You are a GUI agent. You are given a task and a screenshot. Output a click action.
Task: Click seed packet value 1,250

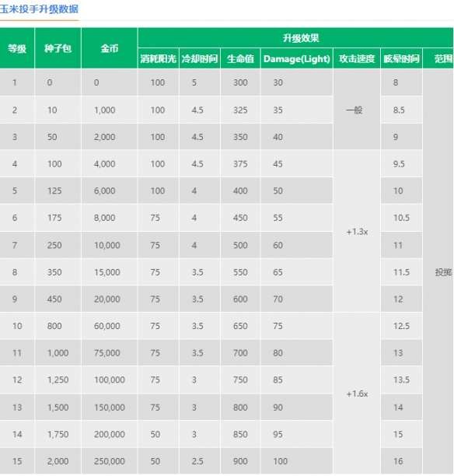tap(58, 380)
